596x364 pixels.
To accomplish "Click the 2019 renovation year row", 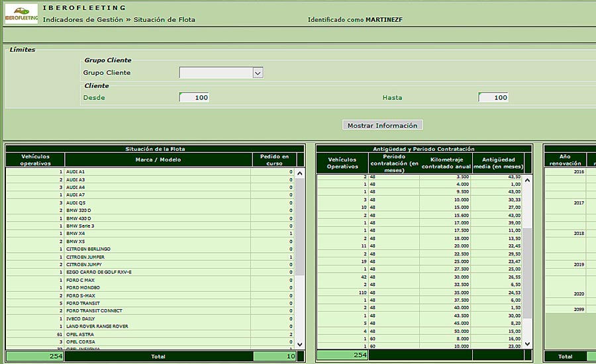I will [x=566, y=265].
